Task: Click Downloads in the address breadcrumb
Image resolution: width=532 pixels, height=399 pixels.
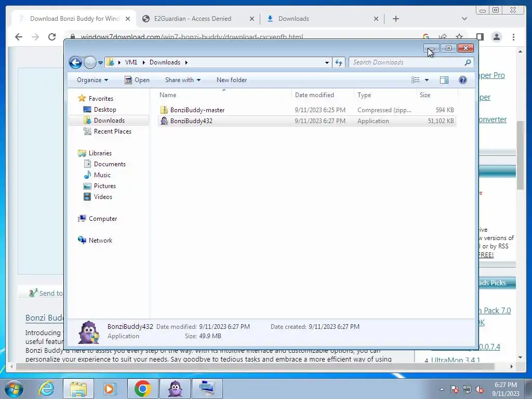Action: pyautogui.click(x=165, y=62)
